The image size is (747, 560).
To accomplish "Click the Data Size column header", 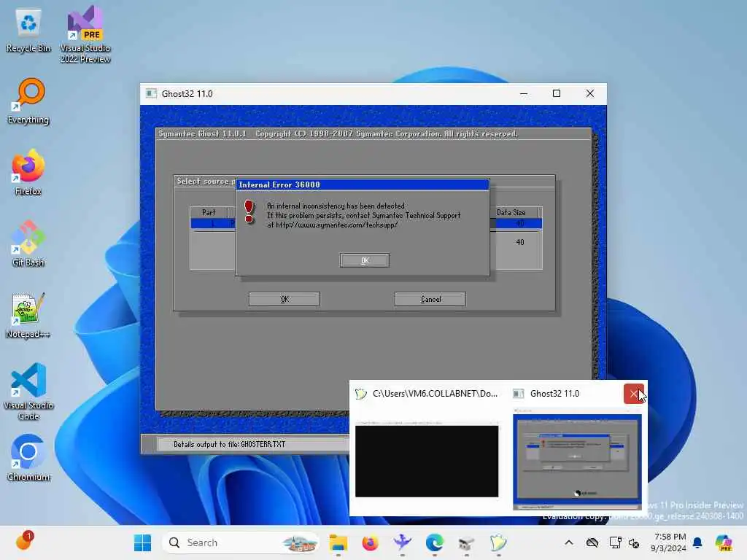I will click(x=511, y=212).
